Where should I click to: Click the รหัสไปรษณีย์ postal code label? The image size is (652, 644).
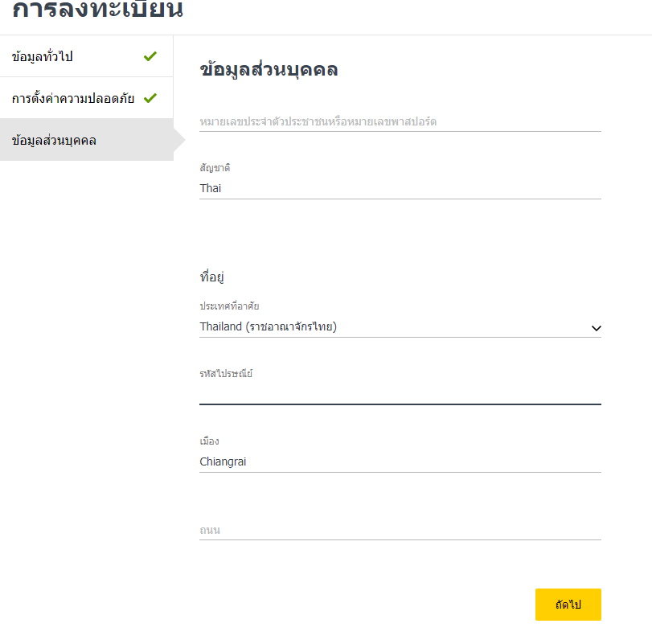(x=226, y=373)
